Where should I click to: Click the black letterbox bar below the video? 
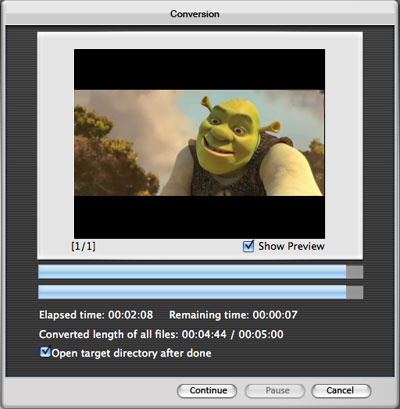199,217
